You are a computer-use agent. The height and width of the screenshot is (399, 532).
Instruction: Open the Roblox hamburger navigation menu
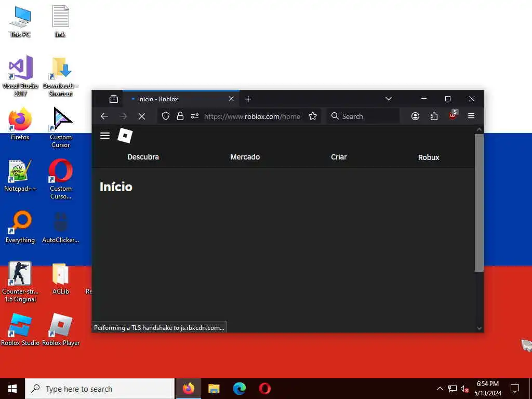[105, 136]
